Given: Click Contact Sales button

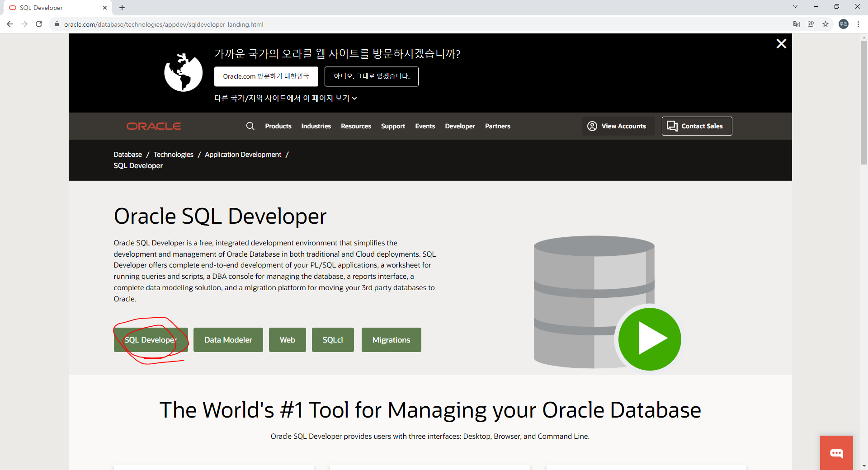Looking at the screenshot, I should (697, 126).
